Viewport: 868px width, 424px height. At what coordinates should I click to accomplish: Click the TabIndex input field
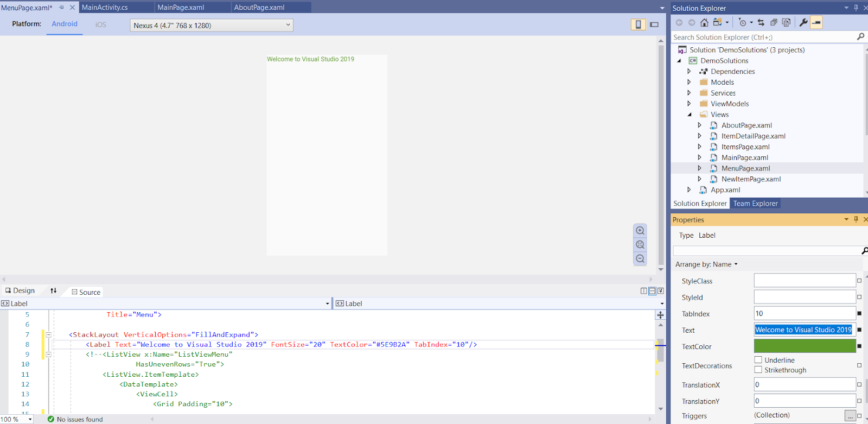tap(805, 313)
